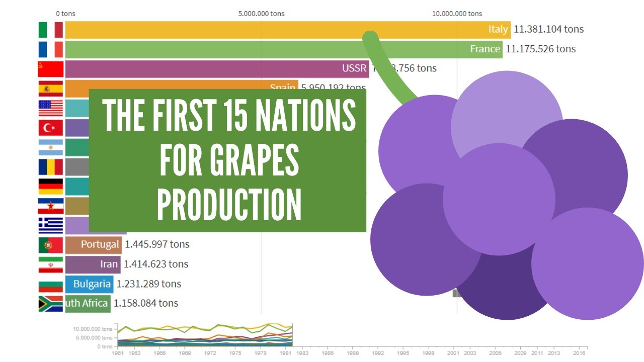The height and width of the screenshot is (362, 644).
Task: Jump to 1983 on the timeline
Action: pyautogui.click(x=302, y=353)
